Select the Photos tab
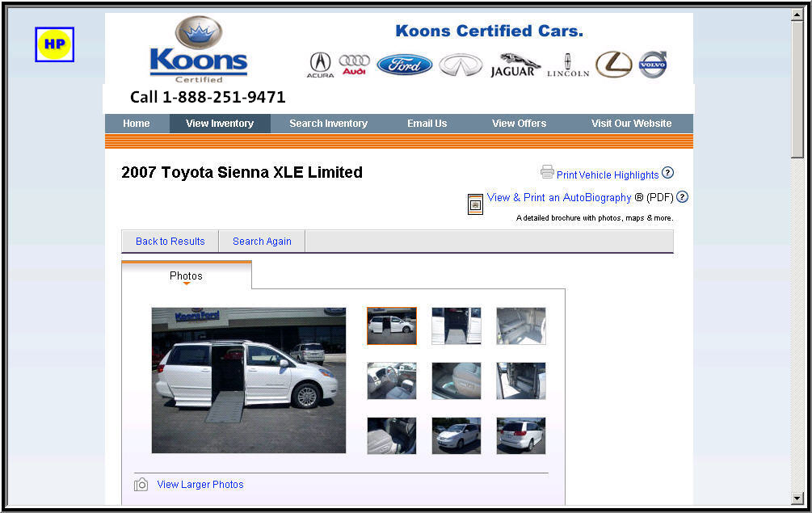 click(x=187, y=275)
